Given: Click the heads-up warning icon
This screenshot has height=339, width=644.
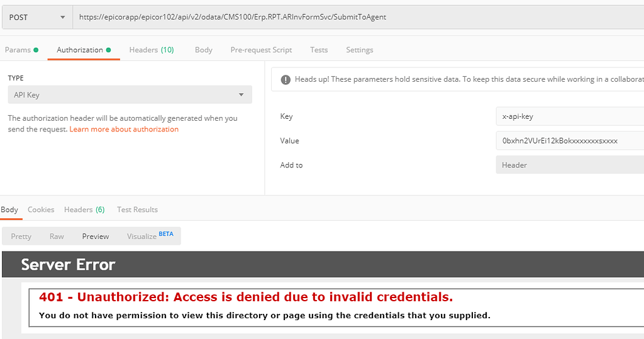Looking at the screenshot, I should (286, 80).
